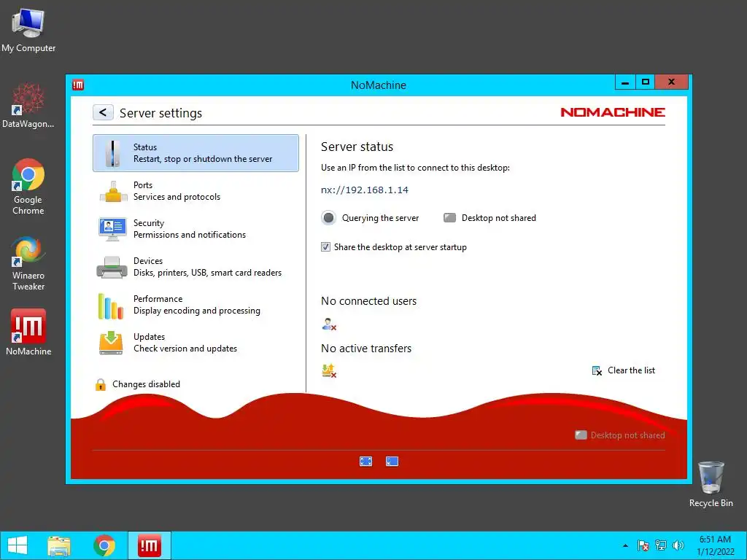Click the no connected users icon

(x=329, y=324)
